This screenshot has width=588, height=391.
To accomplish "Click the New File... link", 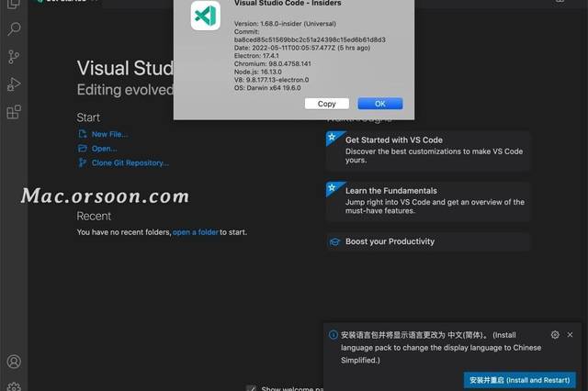I will point(109,134).
